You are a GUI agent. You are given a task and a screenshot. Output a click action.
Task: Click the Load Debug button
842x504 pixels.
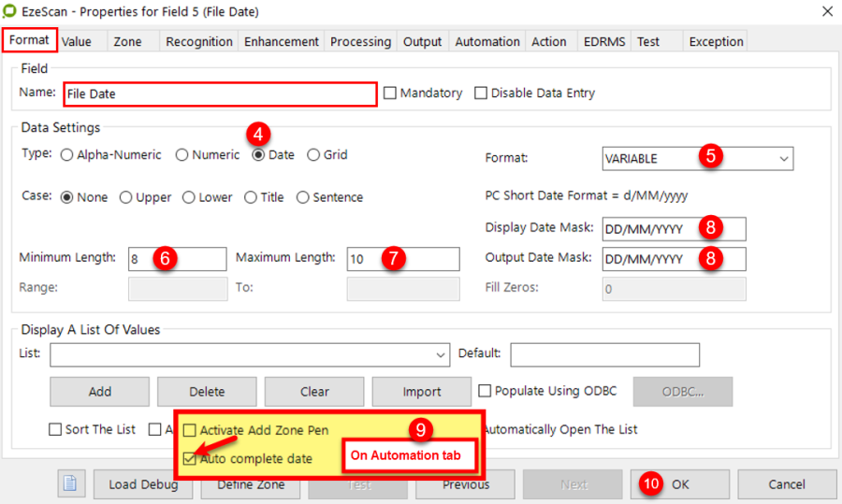142,484
